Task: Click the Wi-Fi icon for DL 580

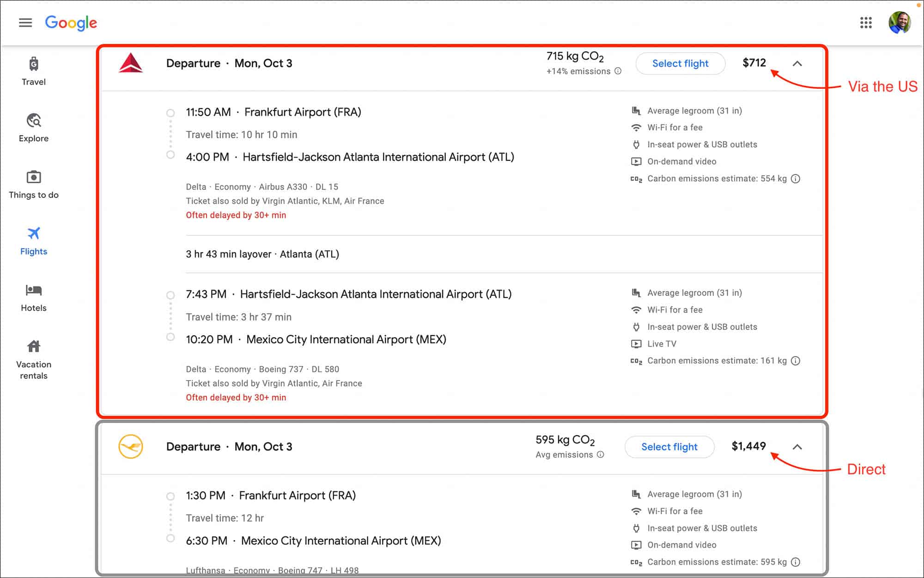Action: [x=636, y=310]
